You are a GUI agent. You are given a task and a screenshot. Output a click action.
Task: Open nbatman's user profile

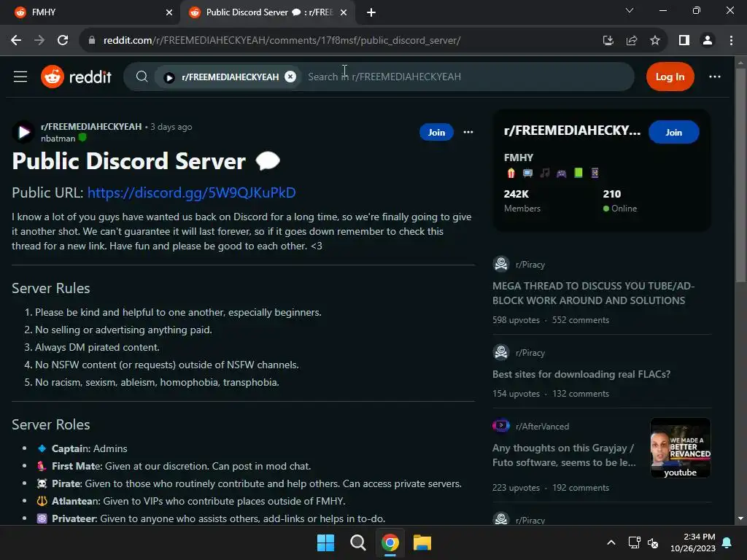[58, 139]
